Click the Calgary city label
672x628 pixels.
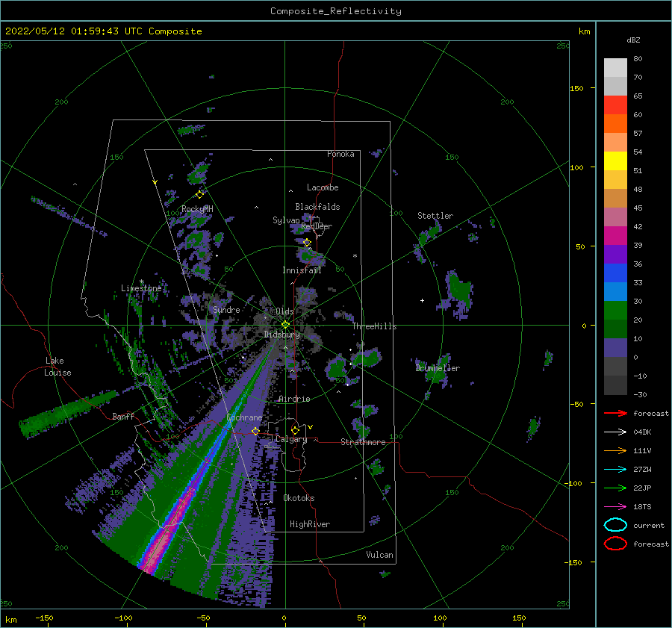tap(291, 439)
